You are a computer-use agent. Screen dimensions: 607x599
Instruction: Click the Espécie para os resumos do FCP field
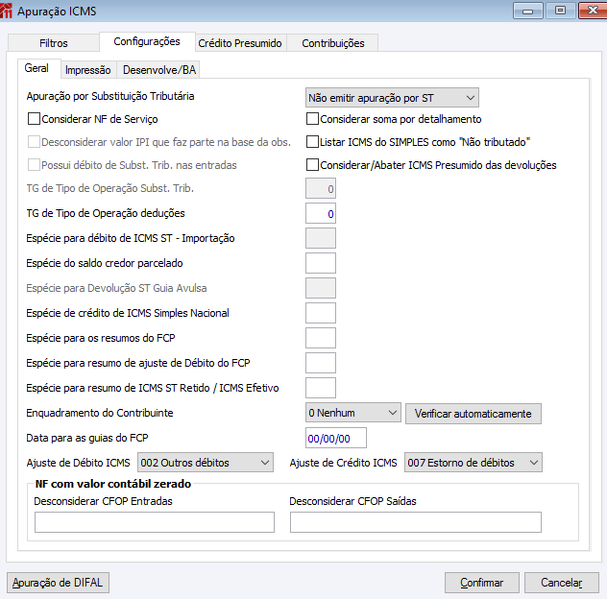[x=321, y=338]
